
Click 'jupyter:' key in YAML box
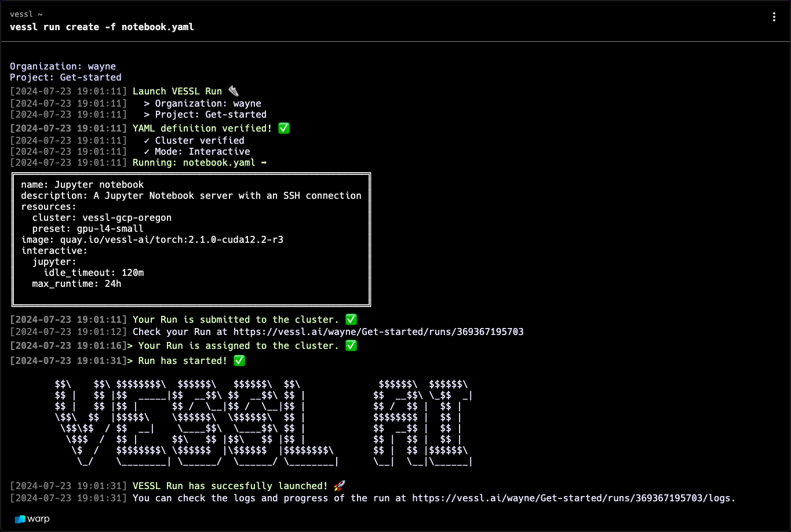click(54, 261)
